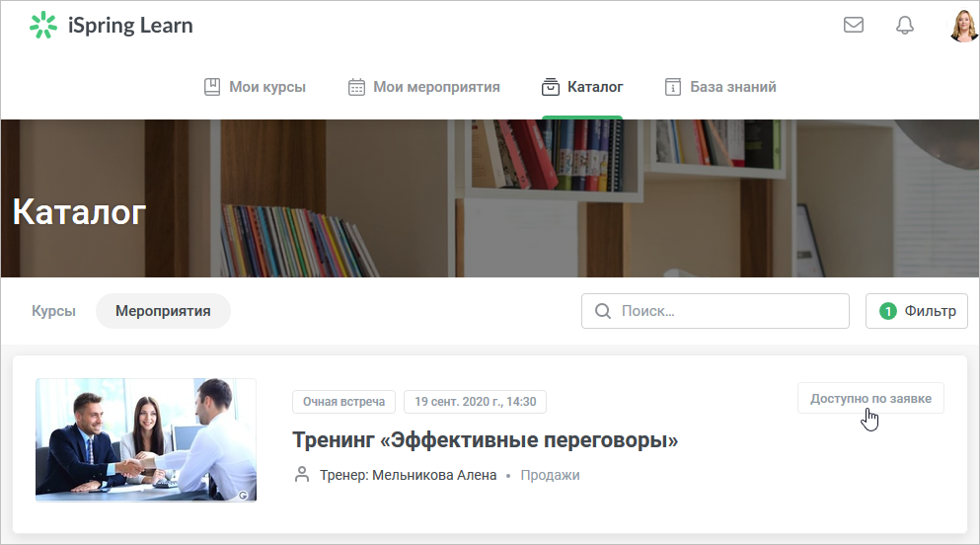Select the Каталог navigation tab
Image resolution: width=980 pixels, height=545 pixels.
[582, 87]
